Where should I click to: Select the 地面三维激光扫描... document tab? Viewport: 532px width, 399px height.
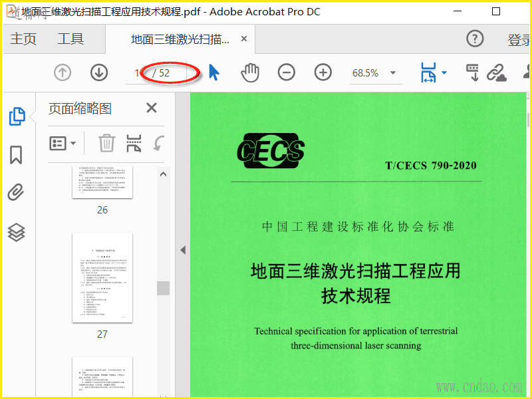pos(180,39)
